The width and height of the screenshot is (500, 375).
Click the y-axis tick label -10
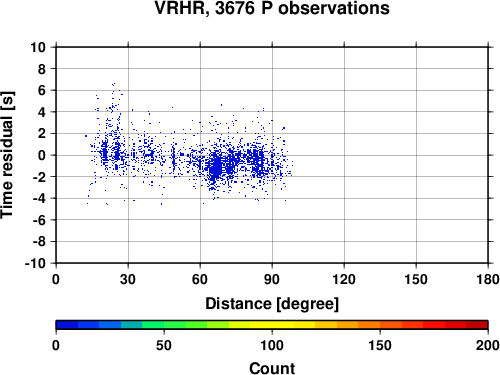pyautogui.click(x=35, y=263)
